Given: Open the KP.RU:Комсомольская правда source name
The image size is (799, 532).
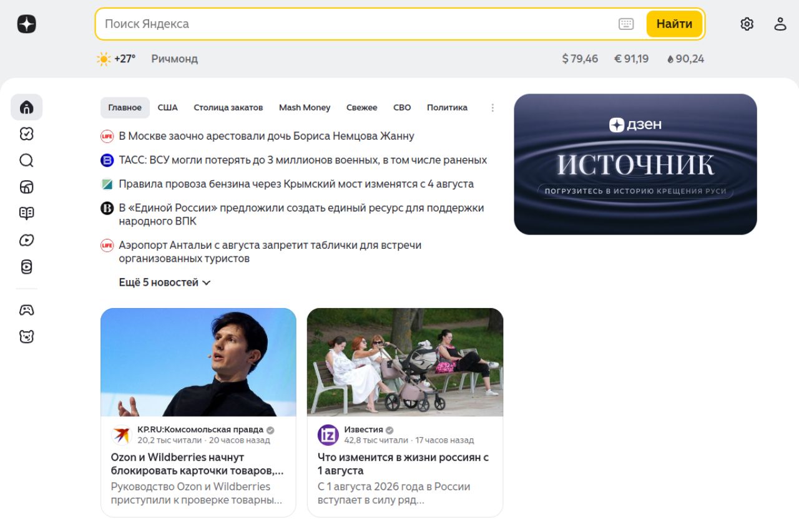Looking at the screenshot, I should (x=200, y=430).
